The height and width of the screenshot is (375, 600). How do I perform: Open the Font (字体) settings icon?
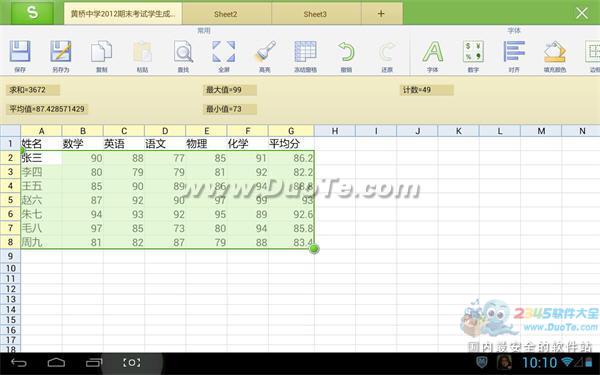[433, 51]
